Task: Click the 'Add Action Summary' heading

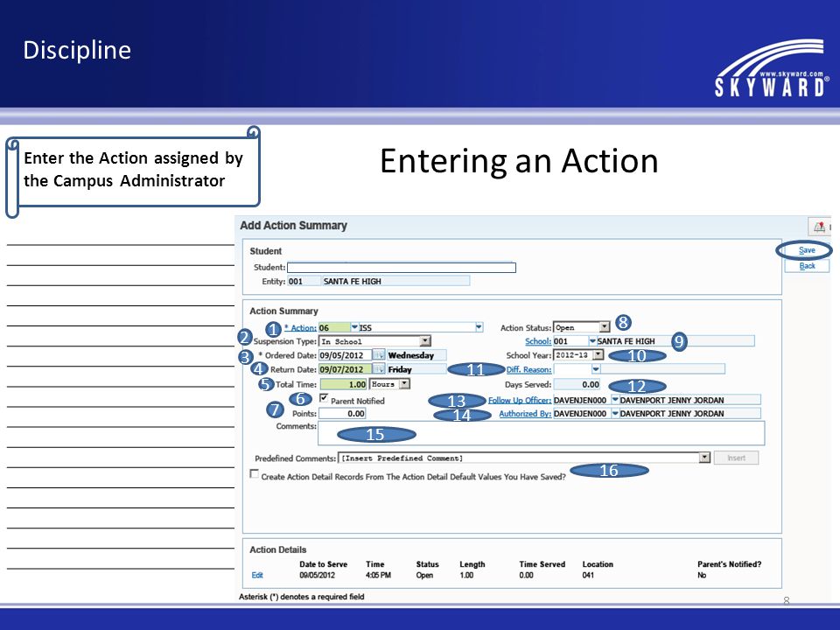Action: (x=294, y=226)
